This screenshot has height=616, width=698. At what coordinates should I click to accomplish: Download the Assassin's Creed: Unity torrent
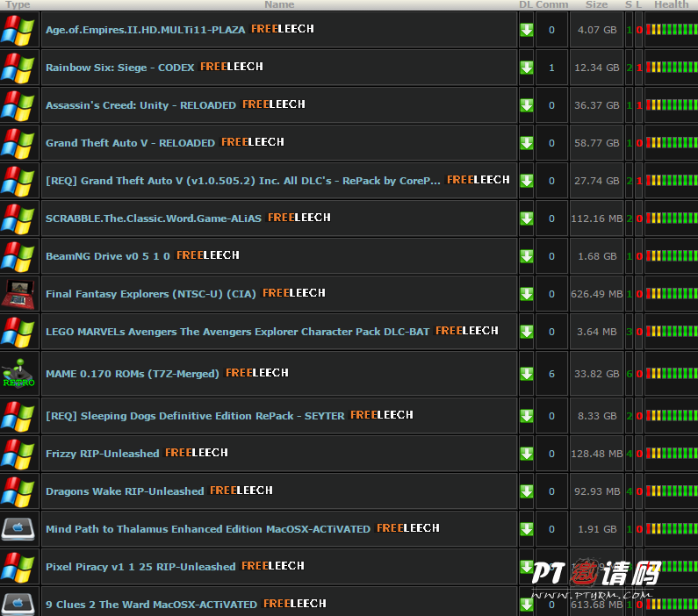526,106
